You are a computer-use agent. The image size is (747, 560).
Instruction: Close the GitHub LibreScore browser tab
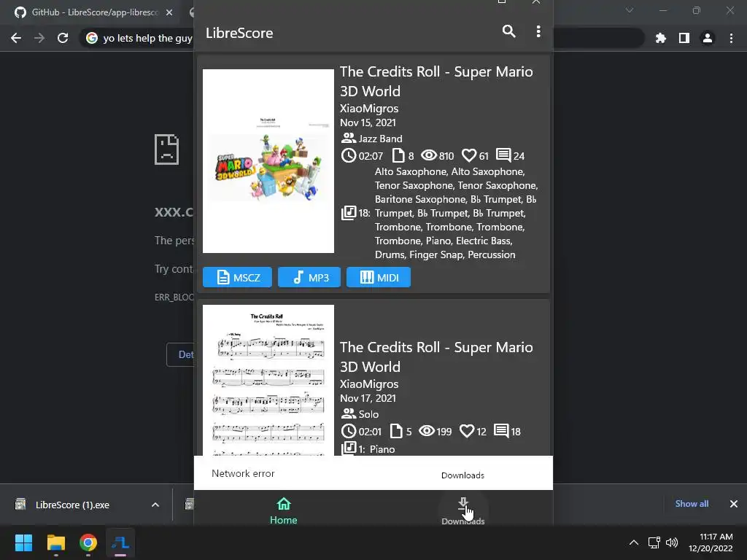point(169,12)
